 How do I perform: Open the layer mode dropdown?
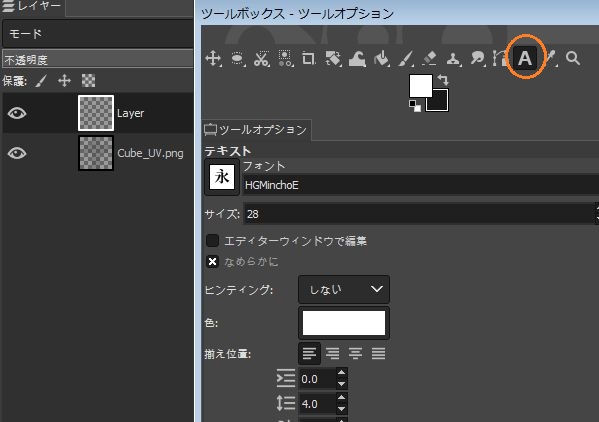pos(97,34)
